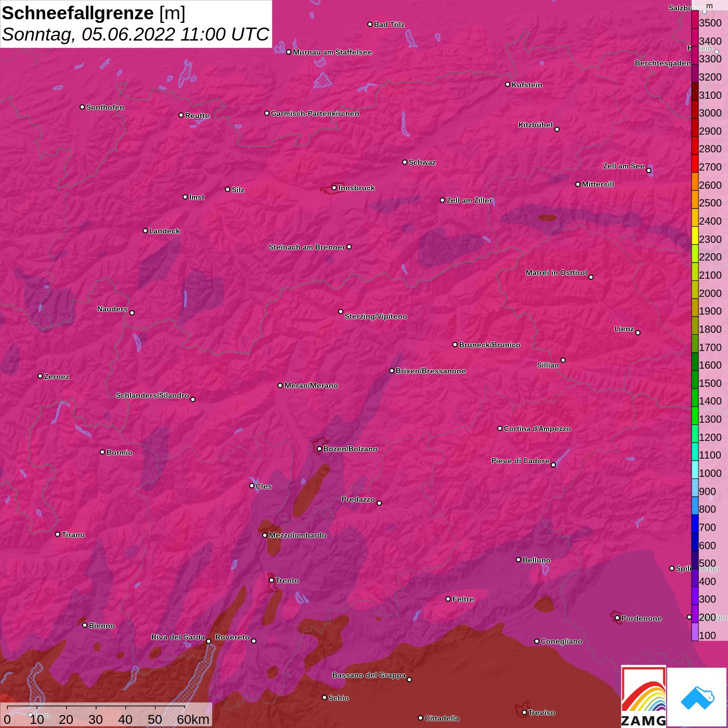Click the Lienz city marker dot
This screenshot has height=728, width=728.
click(638, 333)
